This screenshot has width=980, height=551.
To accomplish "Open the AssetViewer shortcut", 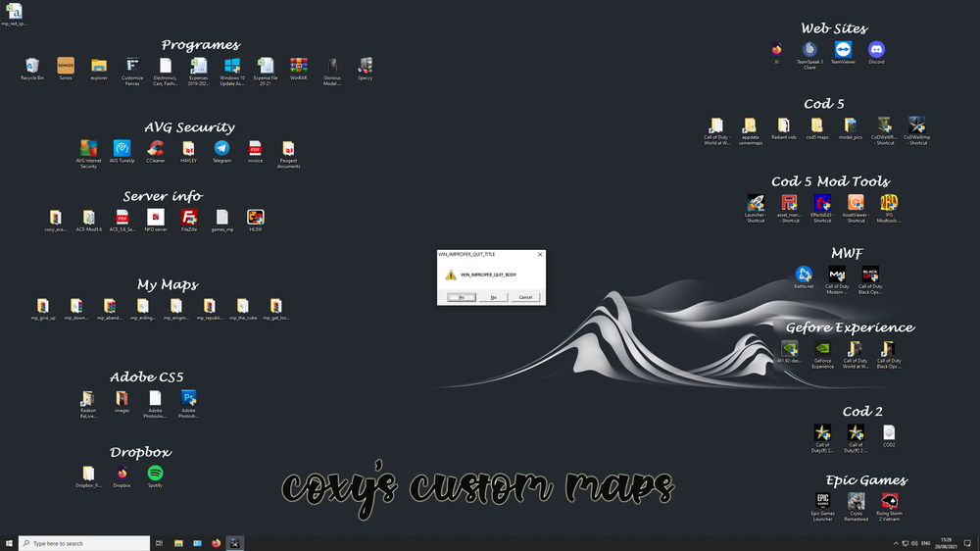I will (856, 208).
